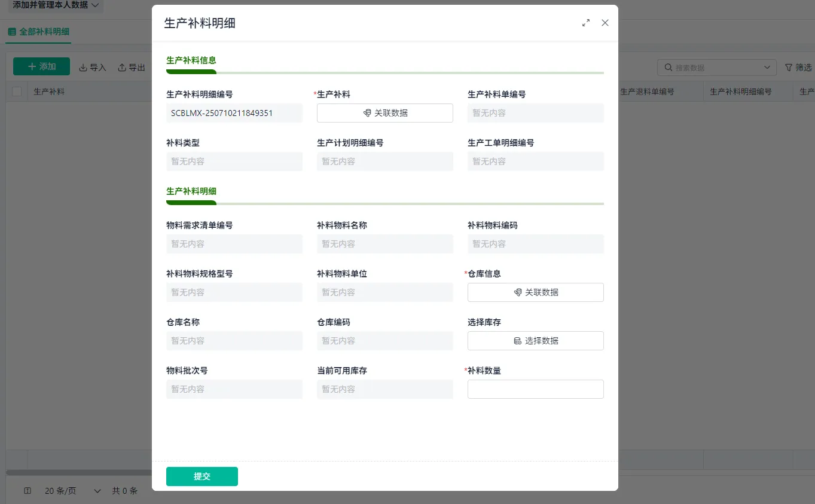Click the 物料批次号 field
Image resolution: width=815 pixels, height=504 pixels.
tap(234, 389)
